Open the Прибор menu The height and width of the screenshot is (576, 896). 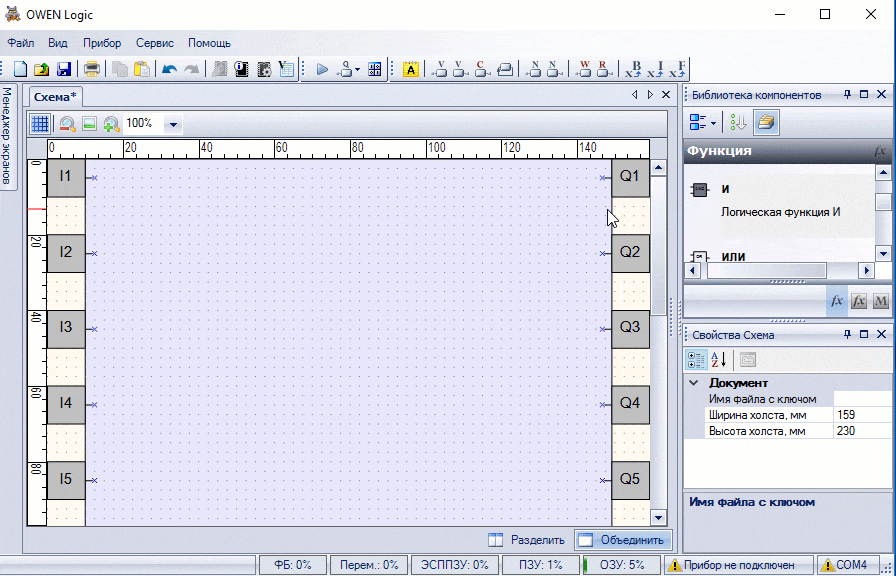point(102,43)
